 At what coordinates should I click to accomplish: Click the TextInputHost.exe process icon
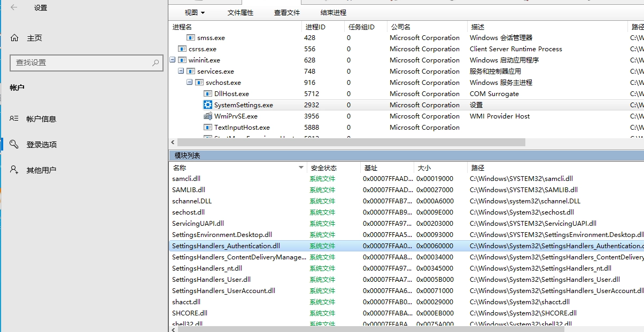point(208,128)
